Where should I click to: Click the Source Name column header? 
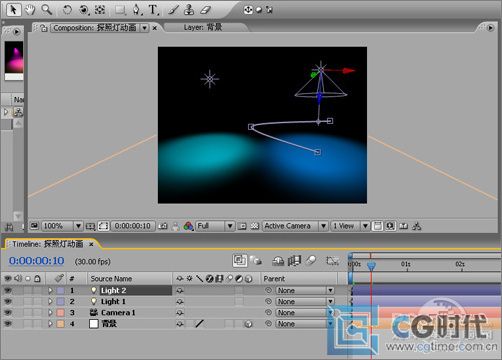111,279
